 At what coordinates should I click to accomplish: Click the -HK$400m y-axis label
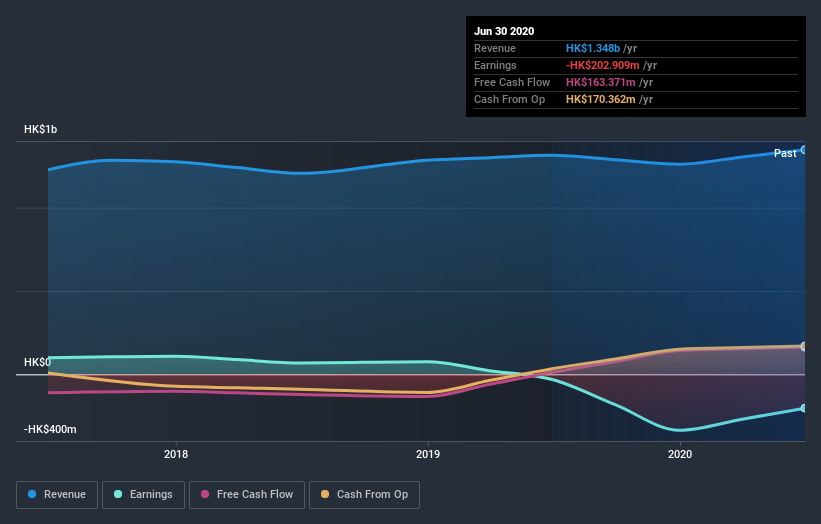[x=50, y=429]
